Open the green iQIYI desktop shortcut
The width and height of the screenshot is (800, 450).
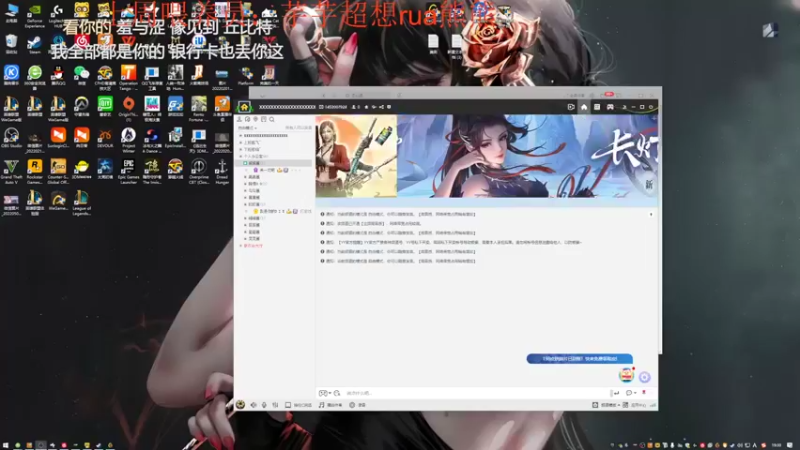(105, 107)
